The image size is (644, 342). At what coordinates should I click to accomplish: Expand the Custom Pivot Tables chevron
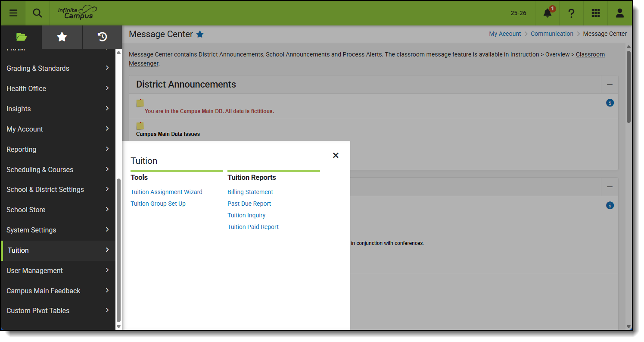click(107, 310)
